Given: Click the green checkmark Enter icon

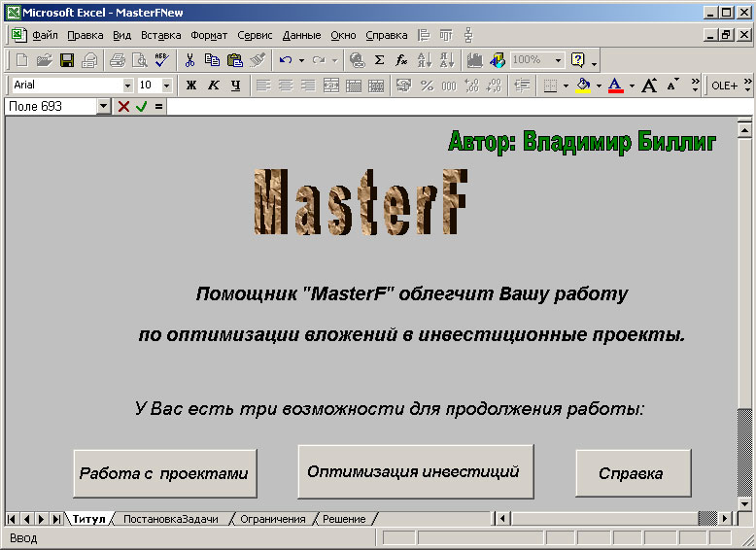Looking at the screenshot, I should pyautogui.click(x=141, y=107).
